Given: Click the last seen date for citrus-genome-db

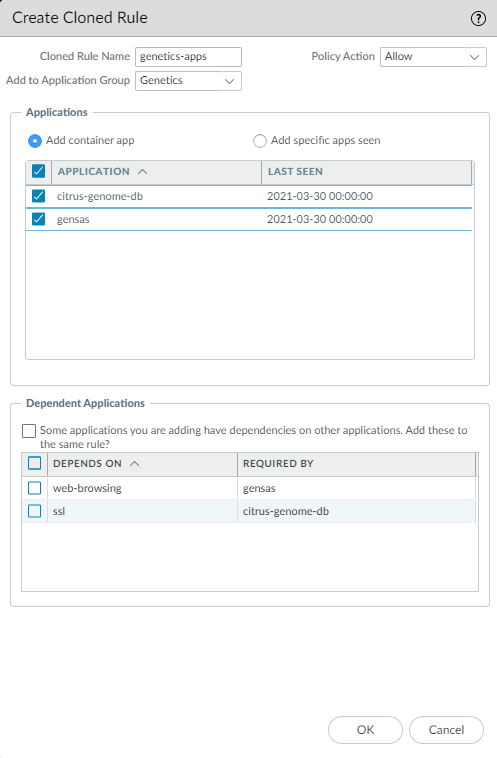Looking at the screenshot, I should tap(320, 196).
